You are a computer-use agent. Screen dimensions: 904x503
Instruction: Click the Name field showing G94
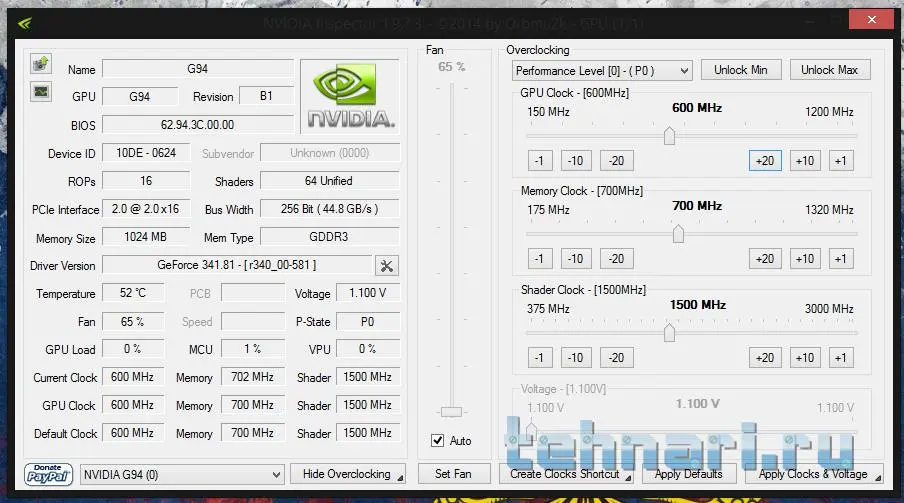click(198, 69)
